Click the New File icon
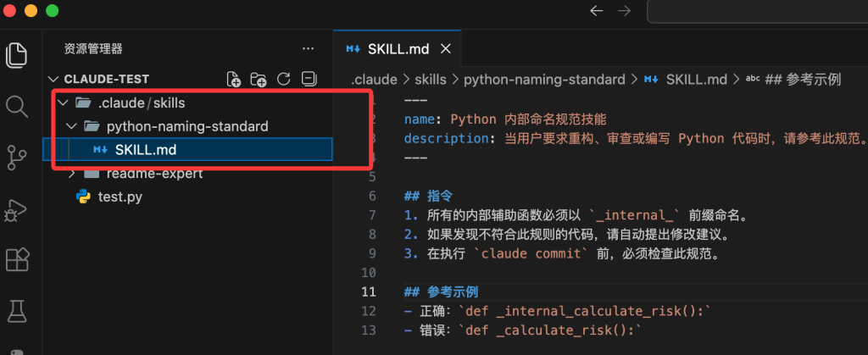This screenshot has width=868, height=355. click(x=234, y=79)
